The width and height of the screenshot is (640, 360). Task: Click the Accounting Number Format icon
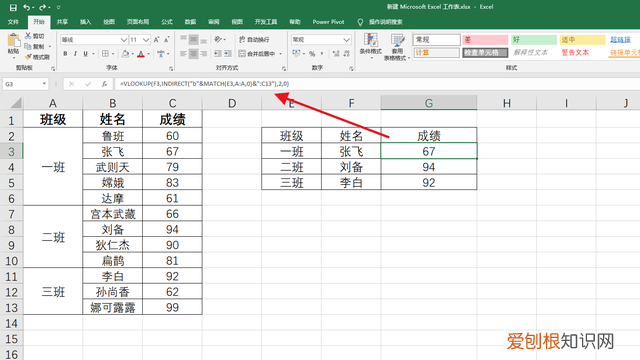tap(296, 53)
